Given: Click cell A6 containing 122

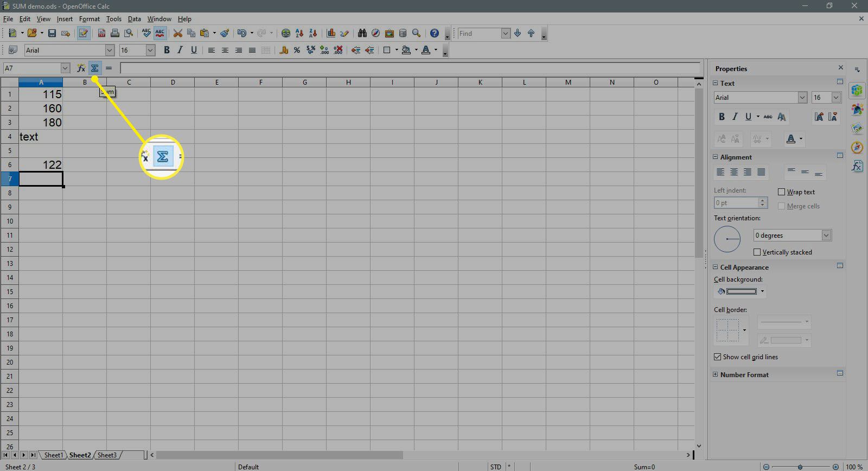Looking at the screenshot, I should tap(41, 164).
